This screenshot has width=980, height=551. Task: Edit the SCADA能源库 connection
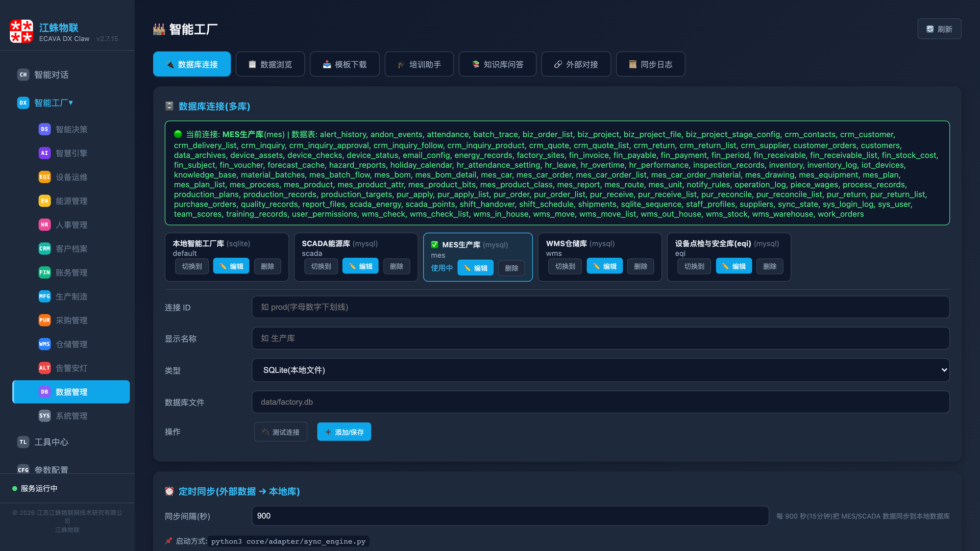coord(360,266)
